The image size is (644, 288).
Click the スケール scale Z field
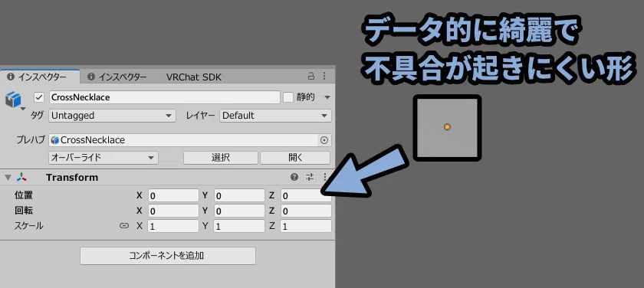click(x=306, y=226)
